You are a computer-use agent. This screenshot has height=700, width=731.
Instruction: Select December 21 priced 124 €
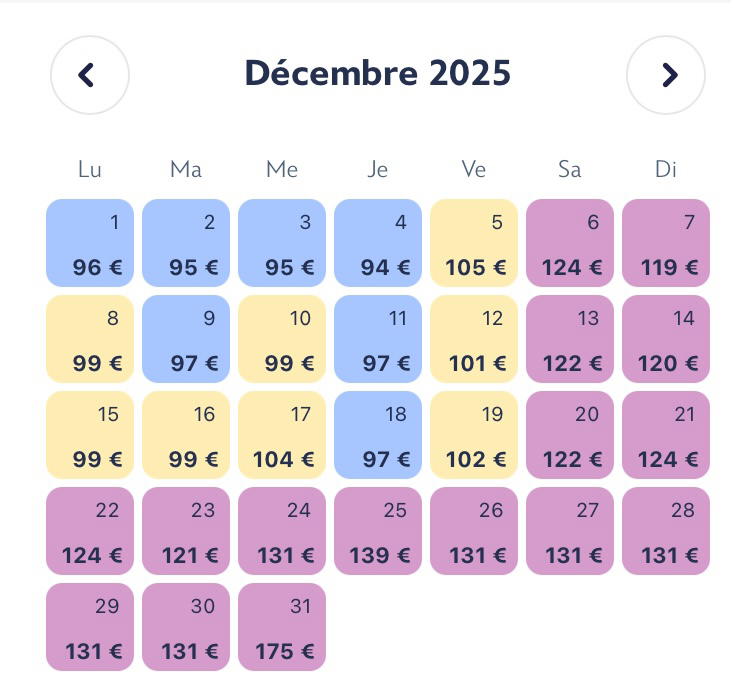click(x=666, y=435)
